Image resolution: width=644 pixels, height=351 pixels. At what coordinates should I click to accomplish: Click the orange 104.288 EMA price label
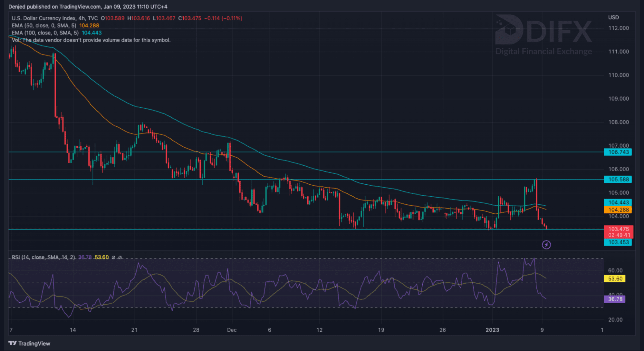coord(618,210)
